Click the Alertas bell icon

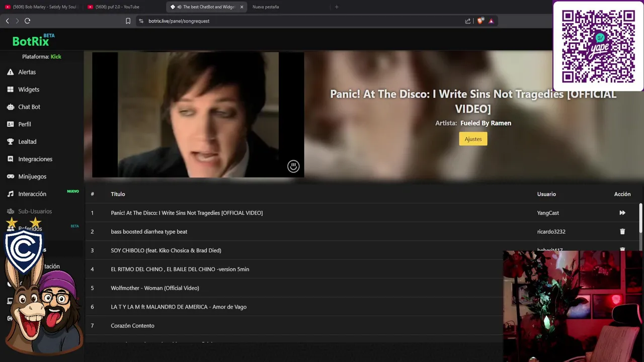[x=10, y=72]
